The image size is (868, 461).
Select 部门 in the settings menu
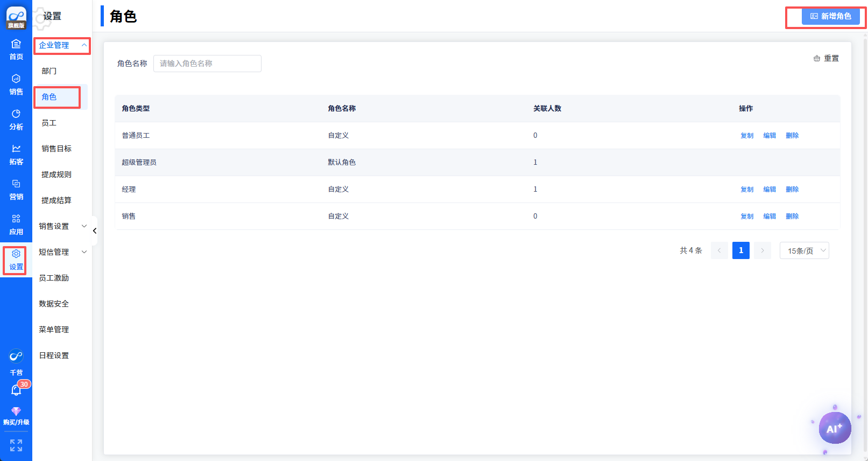[x=50, y=71]
